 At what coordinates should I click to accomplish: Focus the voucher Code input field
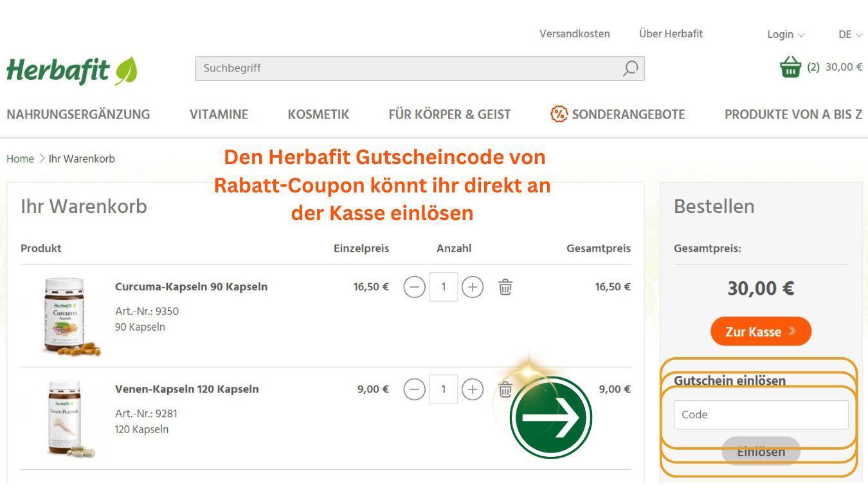click(761, 415)
